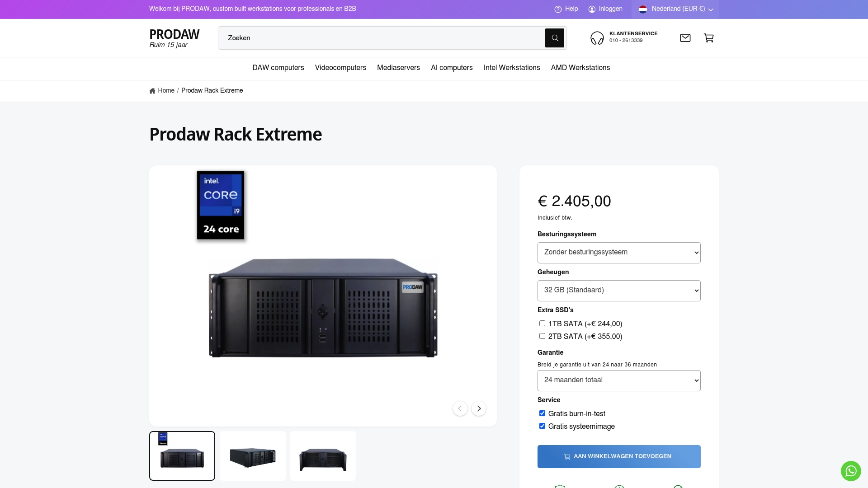This screenshot has width=868, height=488.
Task: Click the Netherlands flag icon
Action: (643, 9)
